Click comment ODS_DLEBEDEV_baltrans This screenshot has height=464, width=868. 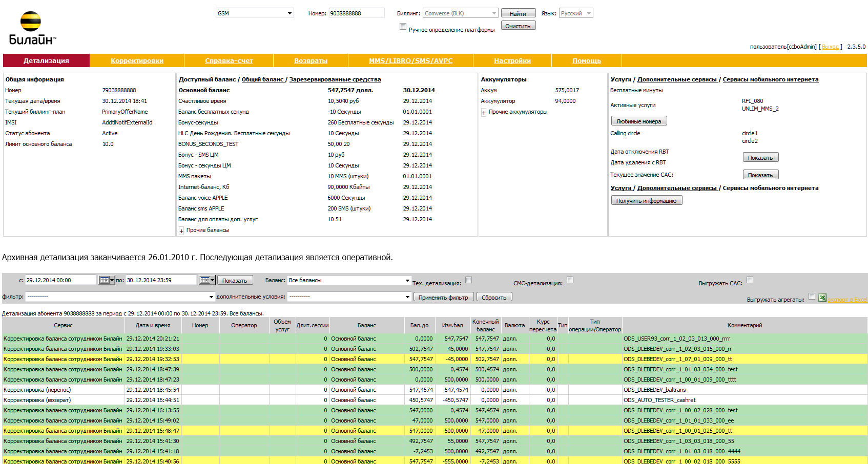[654, 390]
